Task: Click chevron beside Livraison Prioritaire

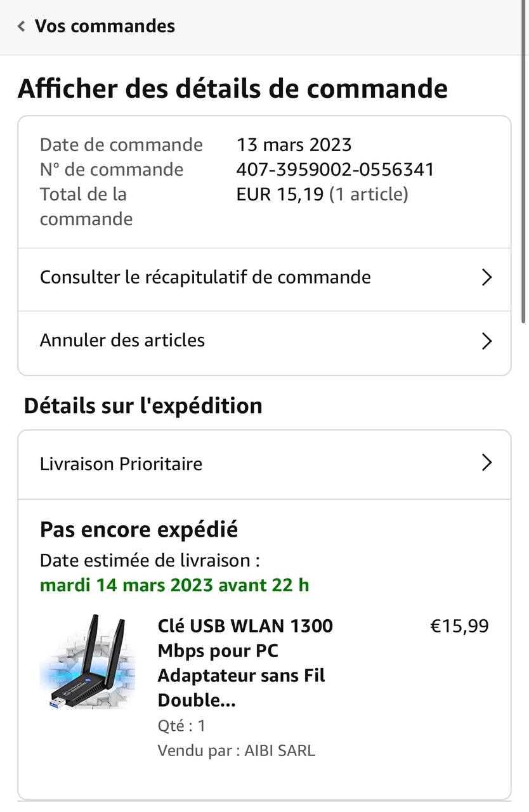Action: tap(487, 463)
